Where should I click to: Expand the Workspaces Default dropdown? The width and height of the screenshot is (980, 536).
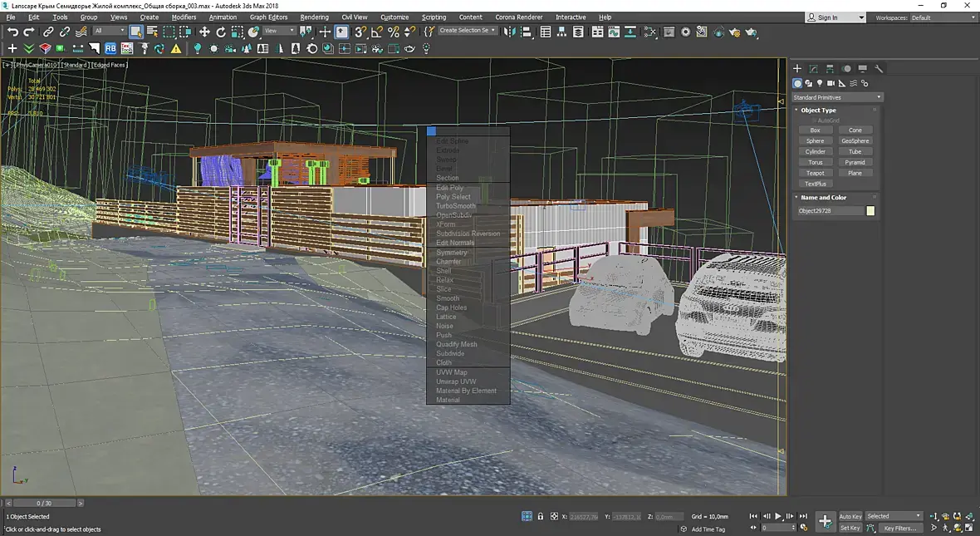[x=943, y=17]
